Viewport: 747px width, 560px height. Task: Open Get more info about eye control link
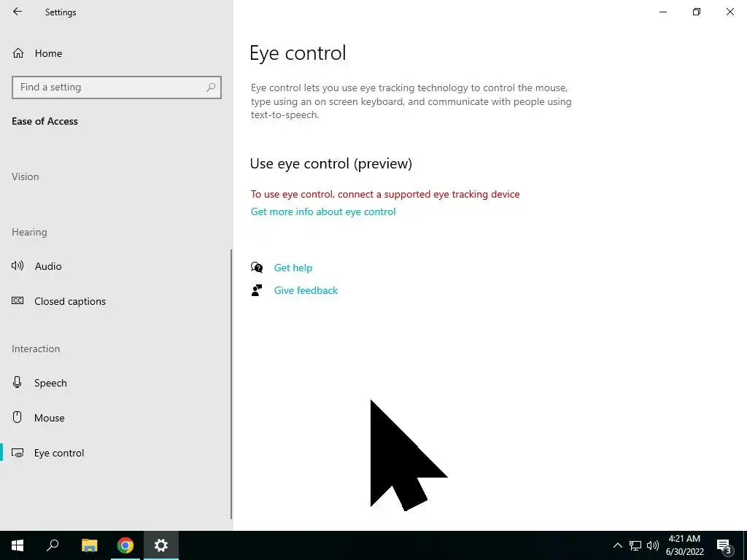[323, 211]
